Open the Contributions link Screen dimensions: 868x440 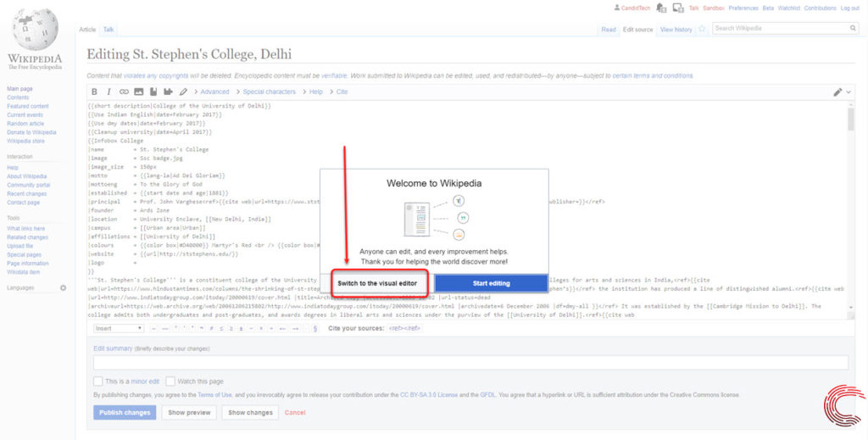point(820,8)
